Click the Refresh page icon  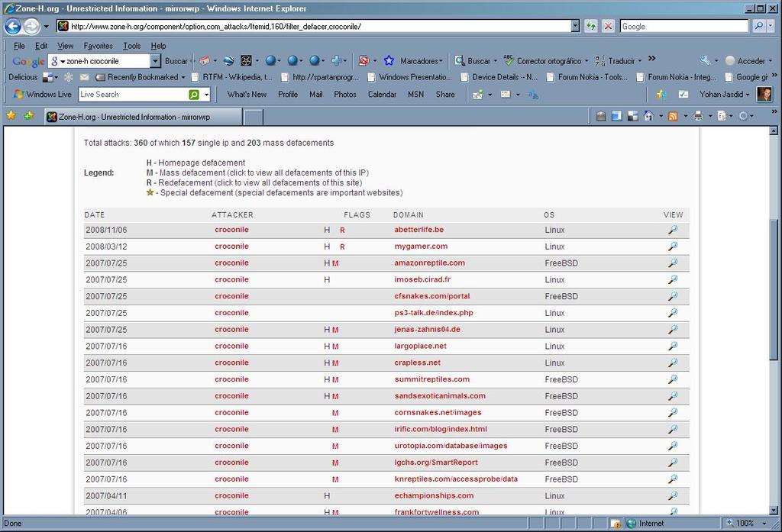591,26
